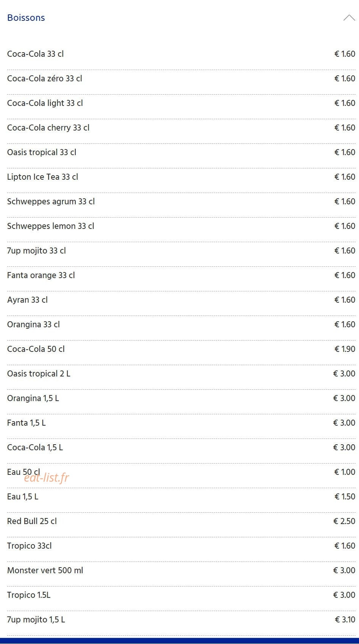The image size is (359, 644).
Task: Pick Coca-Cola cherry 33 cl
Action: (x=181, y=128)
